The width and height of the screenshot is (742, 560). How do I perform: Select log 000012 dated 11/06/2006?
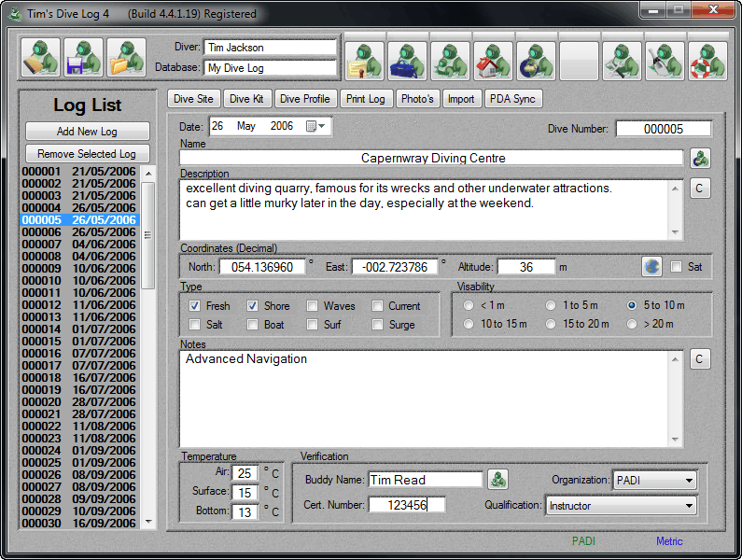[78, 304]
